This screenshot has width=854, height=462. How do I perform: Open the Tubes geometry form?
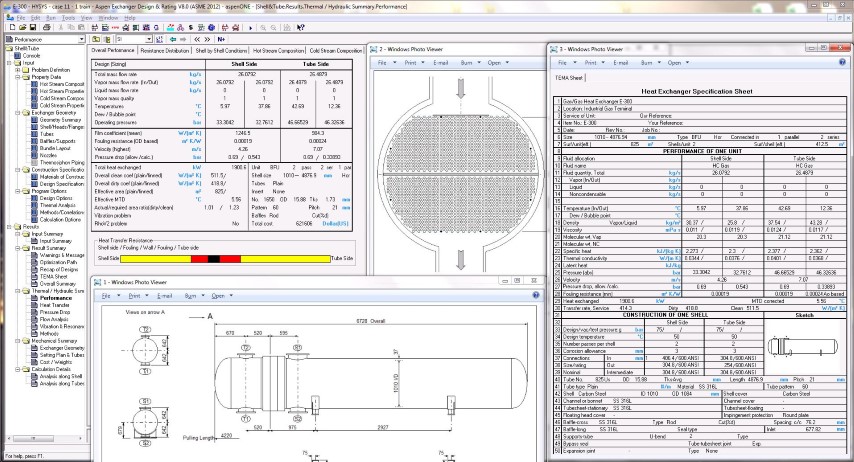click(48, 132)
